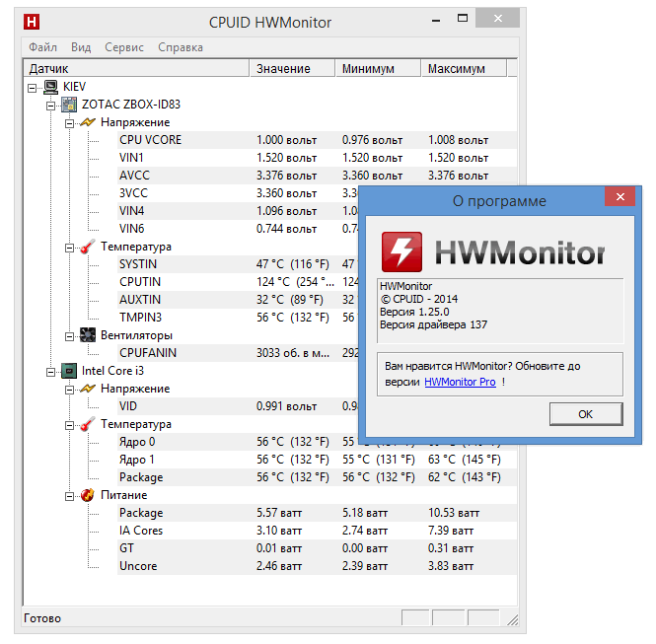Click the Готово status bar text

click(x=42, y=618)
